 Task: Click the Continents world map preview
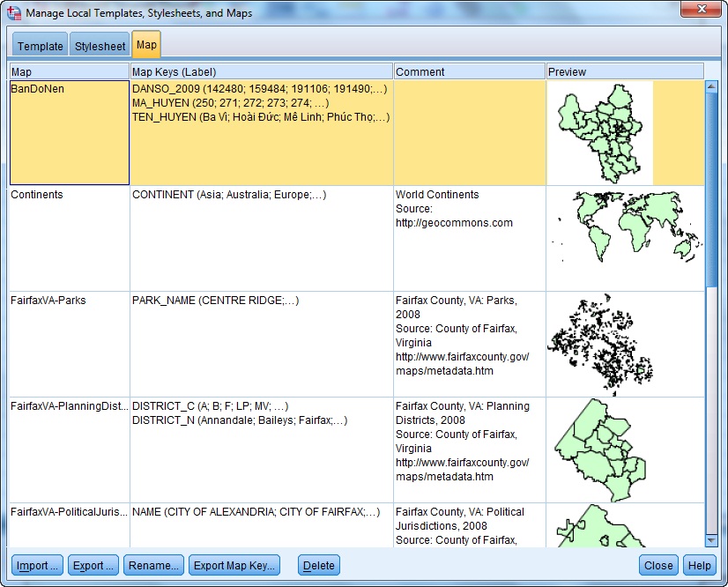point(625,229)
